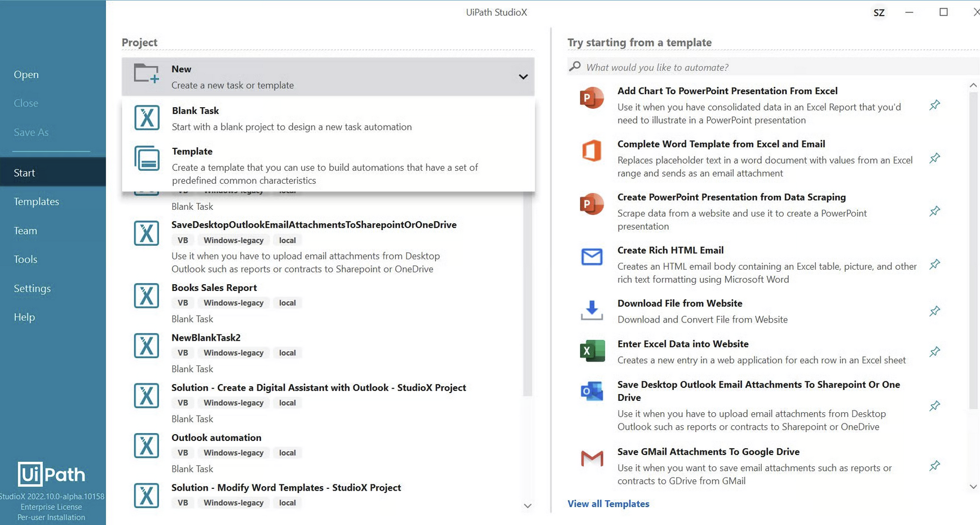Image resolution: width=980 pixels, height=525 pixels.
Task: Pin Save GMail Attachments To Google Drive
Action: click(935, 465)
